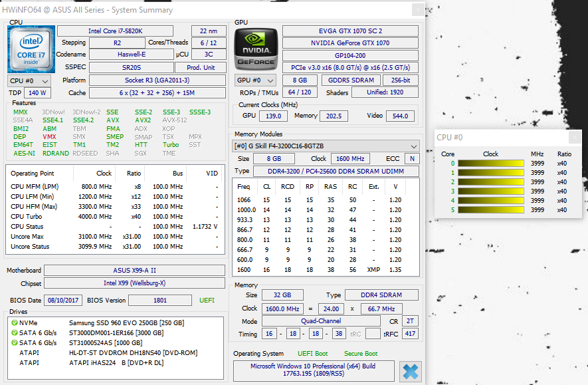This screenshot has height=385, width=588.
Task: Click the Intel Core i7 logo
Action: coord(31,49)
